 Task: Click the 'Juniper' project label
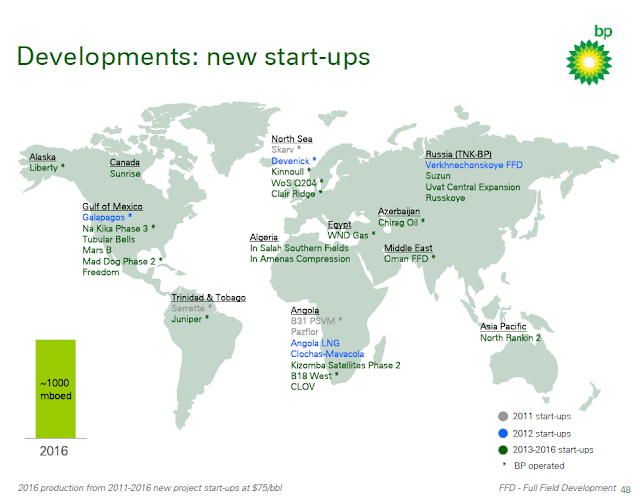tap(187, 319)
